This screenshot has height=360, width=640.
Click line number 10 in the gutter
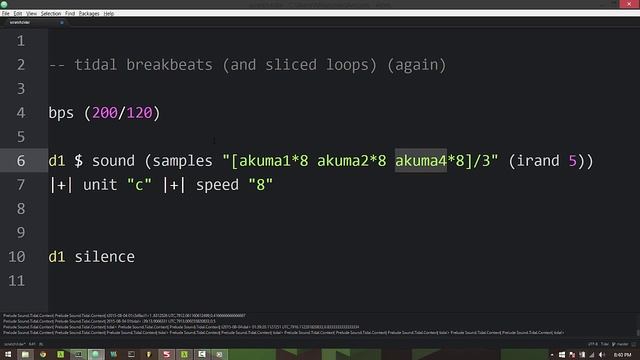pyautogui.click(x=17, y=257)
